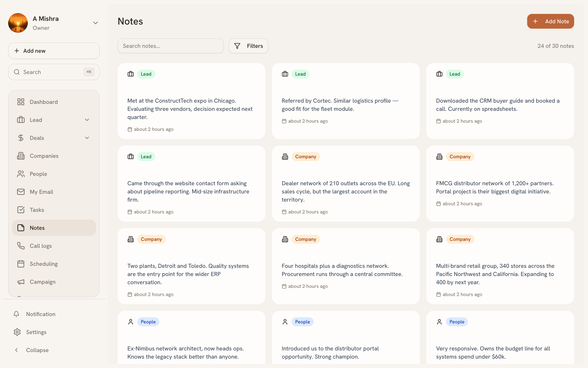Screen dimensions: 588x368
Task: Open the website contact form note
Action: click(191, 184)
